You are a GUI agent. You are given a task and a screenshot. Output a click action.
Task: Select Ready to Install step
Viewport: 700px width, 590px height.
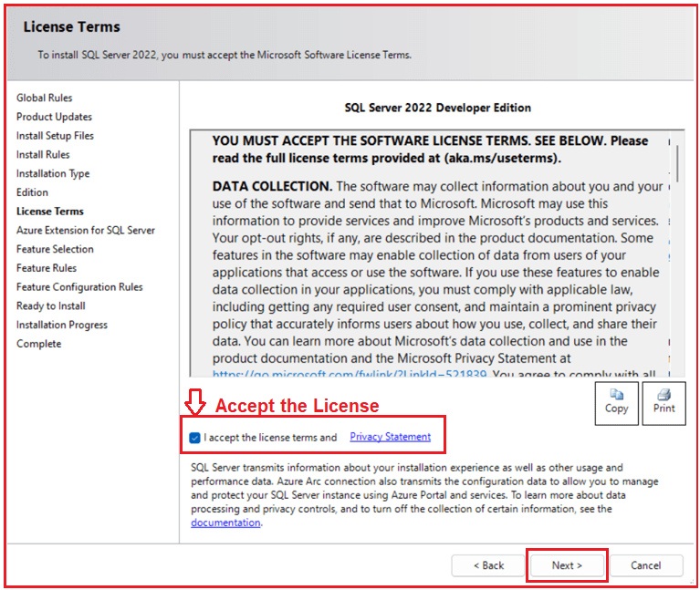pyautogui.click(x=51, y=305)
